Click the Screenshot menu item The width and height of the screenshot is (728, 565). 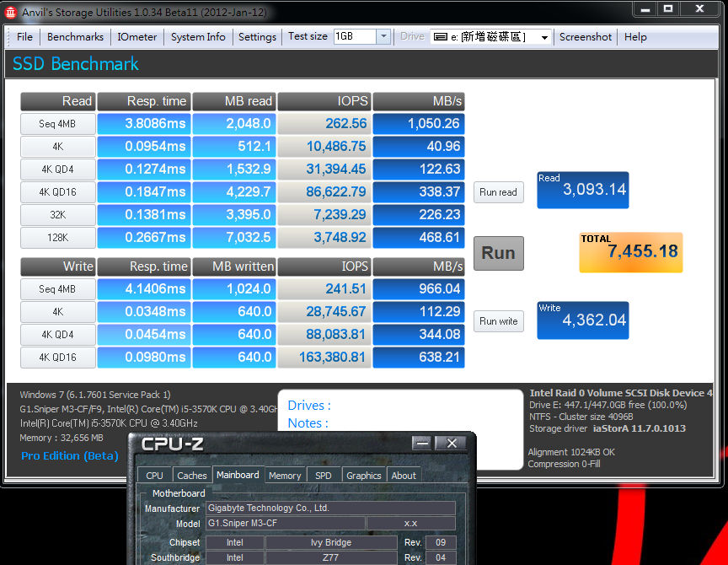pos(585,37)
